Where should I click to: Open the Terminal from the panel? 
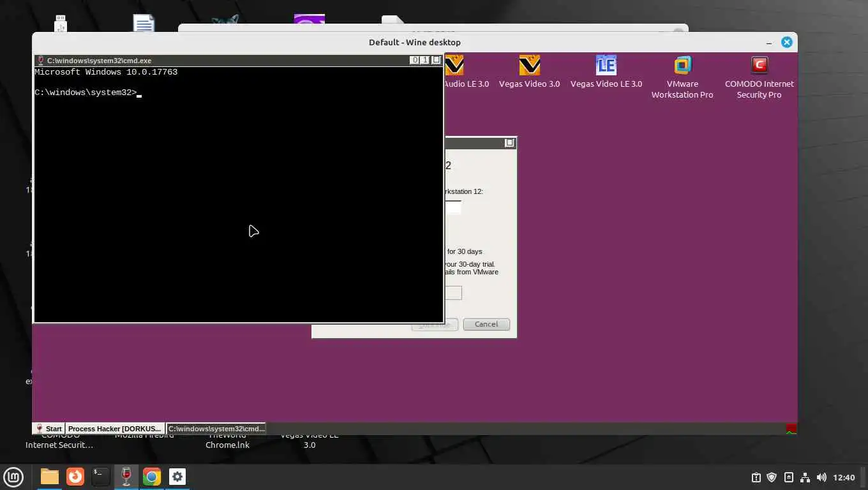click(100, 477)
